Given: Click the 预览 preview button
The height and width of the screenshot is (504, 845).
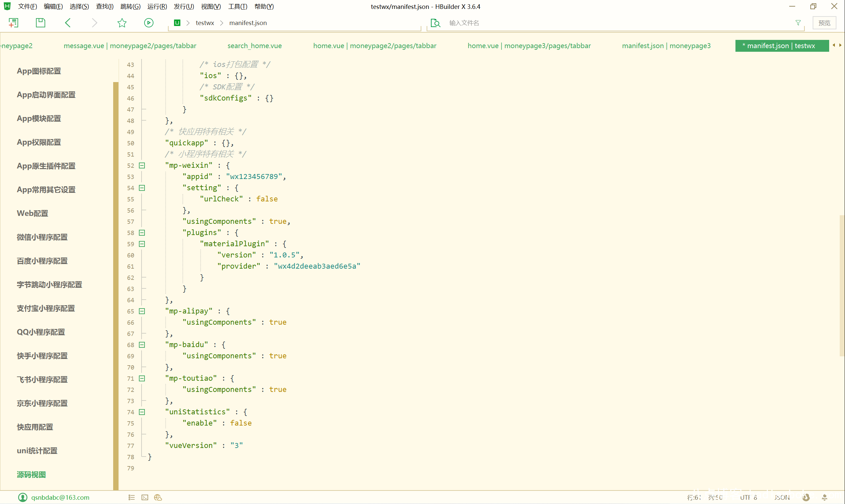Looking at the screenshot, I should click(x=824, y=23).
